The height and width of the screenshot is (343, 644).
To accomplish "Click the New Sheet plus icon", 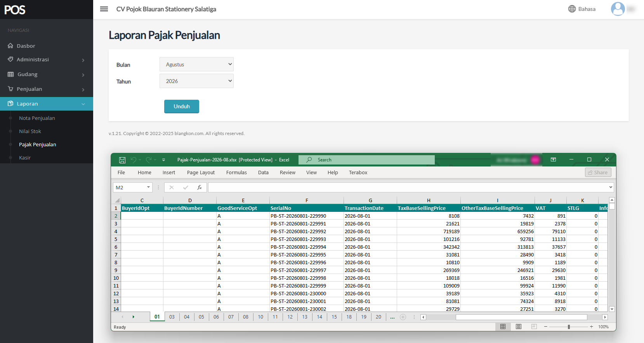I will click(x=403, y=317).
